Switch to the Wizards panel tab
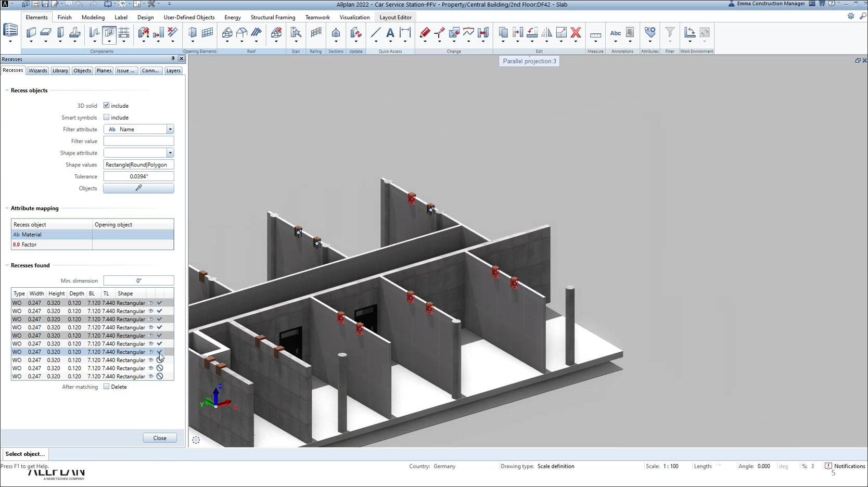The image size is (868, 487). 37,70
